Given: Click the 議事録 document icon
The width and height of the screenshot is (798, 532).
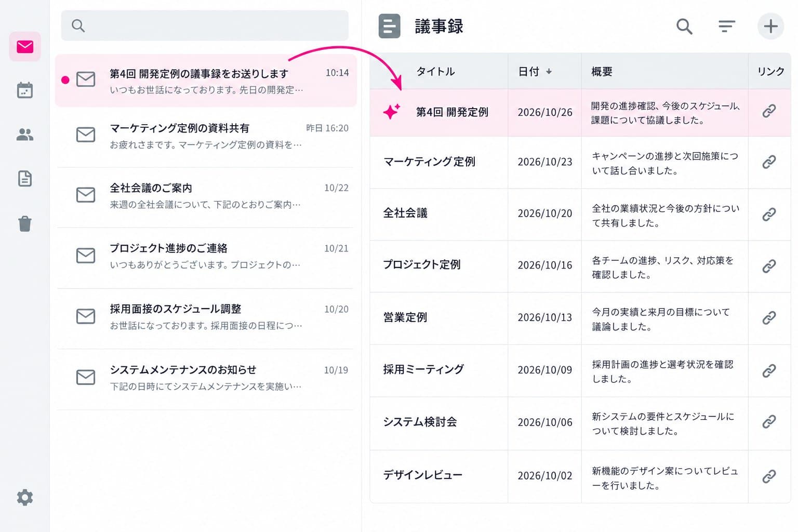Looking at the screenshot, I should [389, 26].
